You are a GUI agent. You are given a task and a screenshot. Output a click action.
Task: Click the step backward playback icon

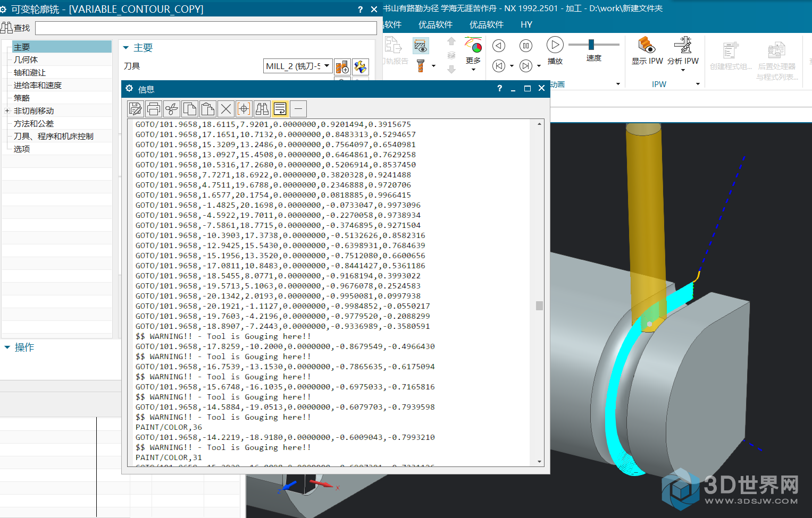(x=499, y=46)
